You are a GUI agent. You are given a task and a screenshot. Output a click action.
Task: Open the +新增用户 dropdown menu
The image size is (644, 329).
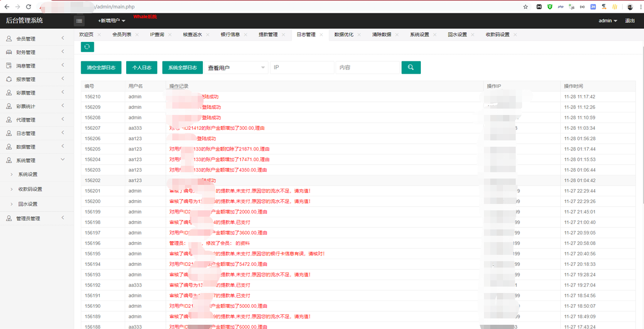[112, 21]
